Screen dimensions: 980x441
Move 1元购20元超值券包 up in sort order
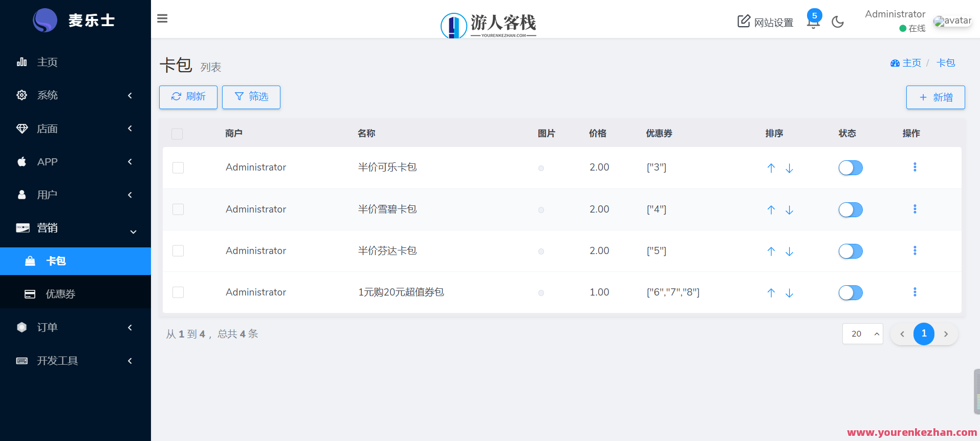(771, 293)
